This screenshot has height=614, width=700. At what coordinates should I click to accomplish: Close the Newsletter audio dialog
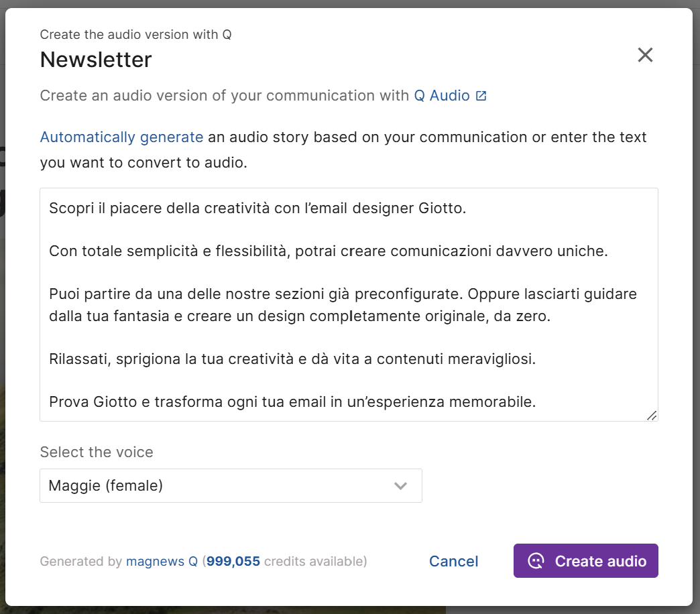[x=645, y=55]
